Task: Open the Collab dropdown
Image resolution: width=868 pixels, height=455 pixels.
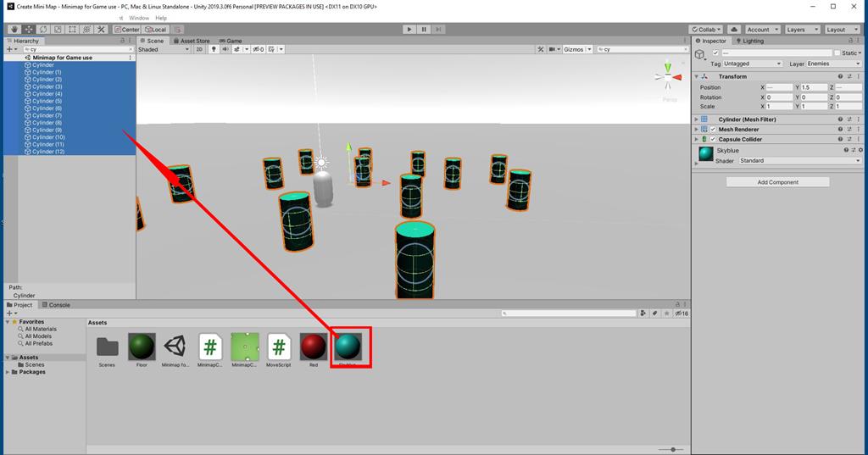Action: [706, 30]
